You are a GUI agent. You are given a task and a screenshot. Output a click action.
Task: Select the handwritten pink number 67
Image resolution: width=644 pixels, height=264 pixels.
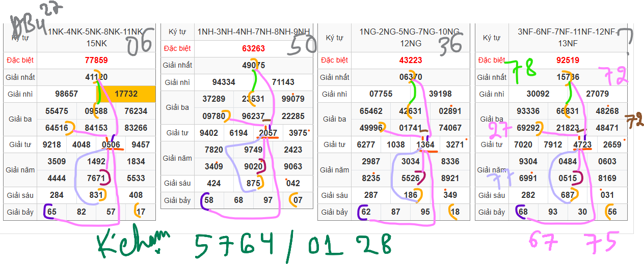coord(543,241)
